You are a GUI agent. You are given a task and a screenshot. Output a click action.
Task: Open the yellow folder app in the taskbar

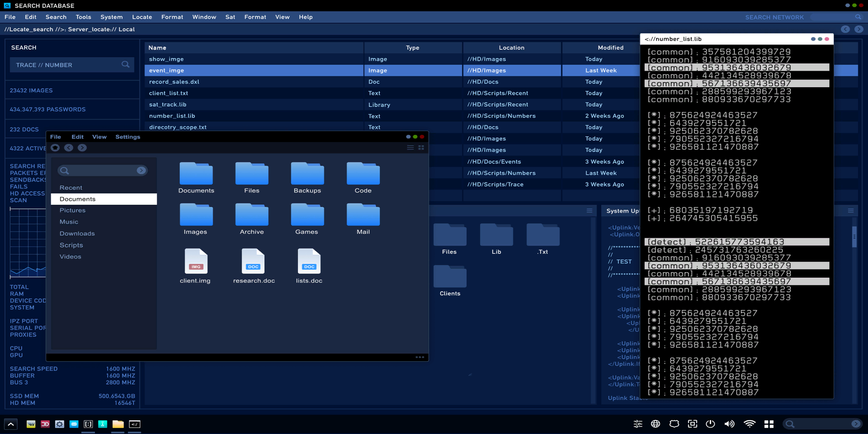point(118,424)
